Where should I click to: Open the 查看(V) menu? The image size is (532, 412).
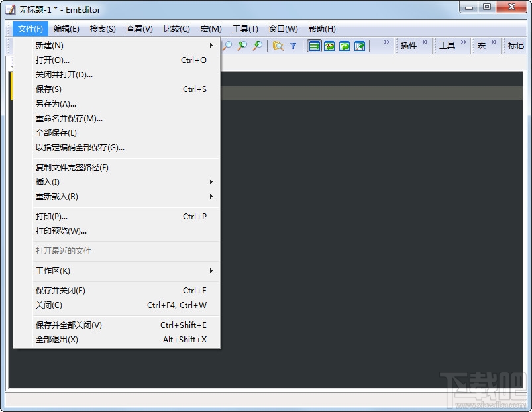pyautogui.click(x=139, y=28)
